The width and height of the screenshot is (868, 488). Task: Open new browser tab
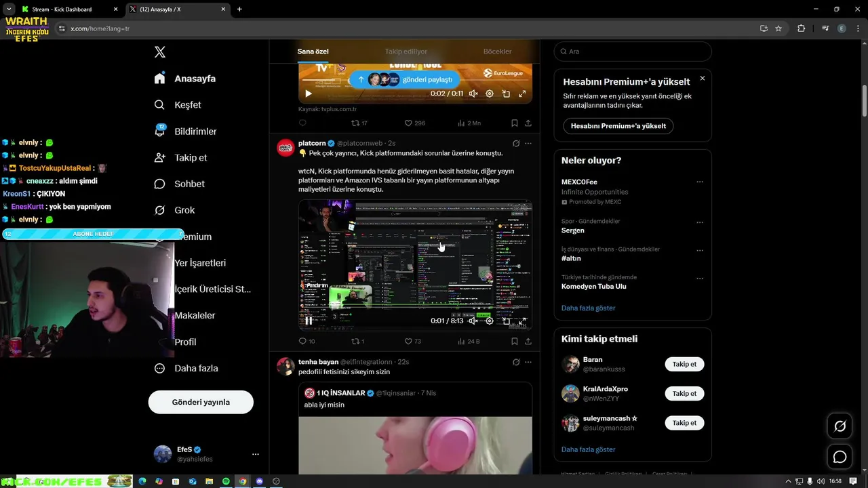click(239, 9)
